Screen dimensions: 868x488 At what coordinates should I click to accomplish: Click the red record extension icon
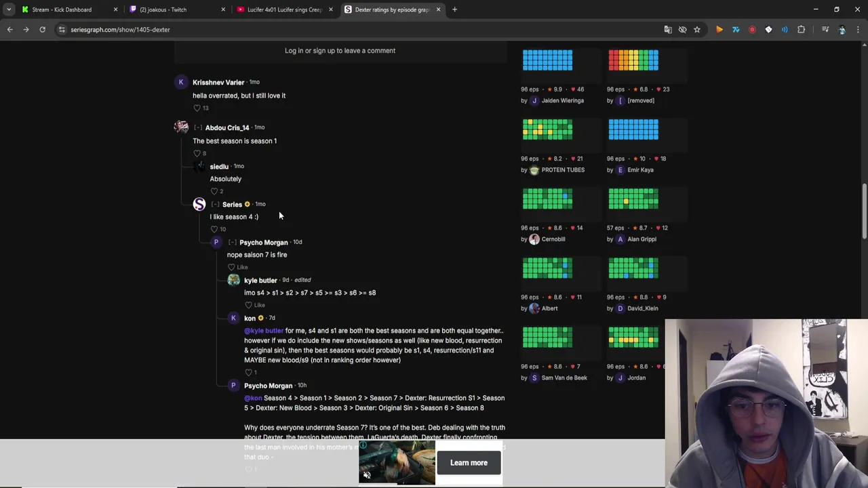pyautogui.click(x=752, y=30)
